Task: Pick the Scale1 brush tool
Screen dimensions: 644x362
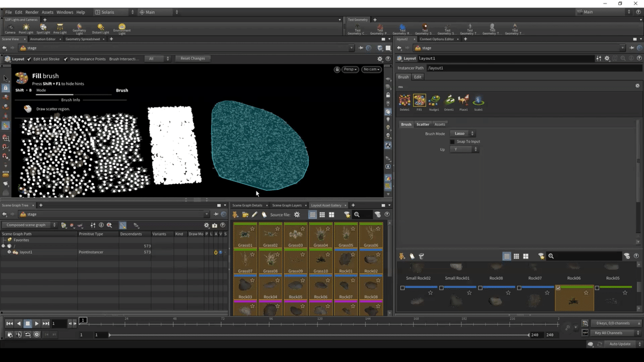Action: click(x=478, y=100)
